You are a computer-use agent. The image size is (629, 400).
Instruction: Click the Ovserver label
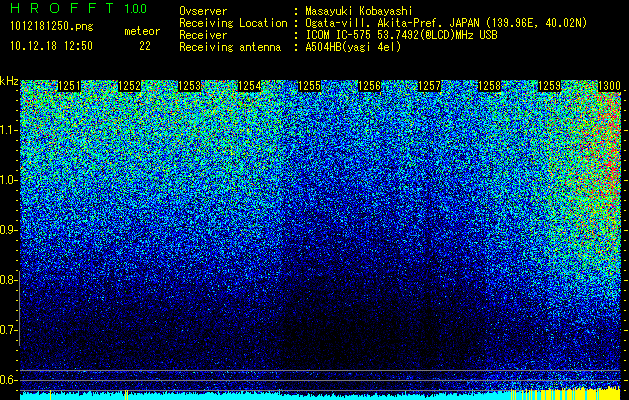203,11
